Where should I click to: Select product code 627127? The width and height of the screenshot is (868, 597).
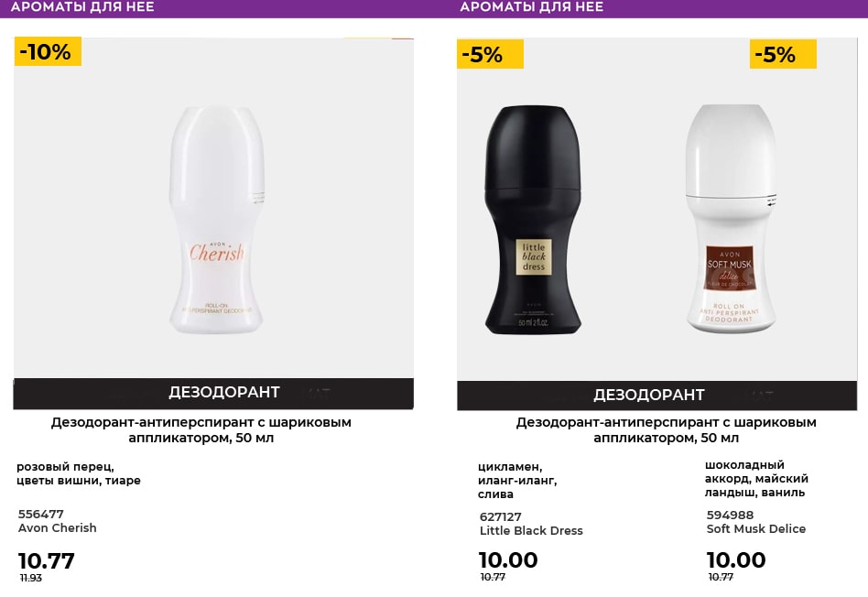coord(503,516)
